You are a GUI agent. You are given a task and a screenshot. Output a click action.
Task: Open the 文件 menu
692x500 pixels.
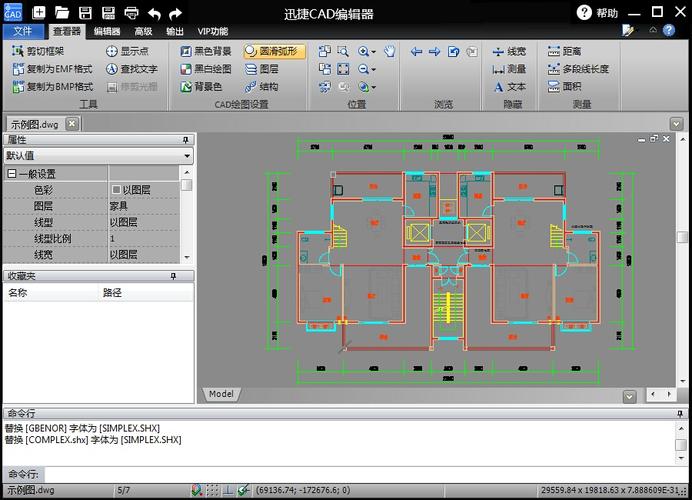pyautogui.click(x=22, y=31)
